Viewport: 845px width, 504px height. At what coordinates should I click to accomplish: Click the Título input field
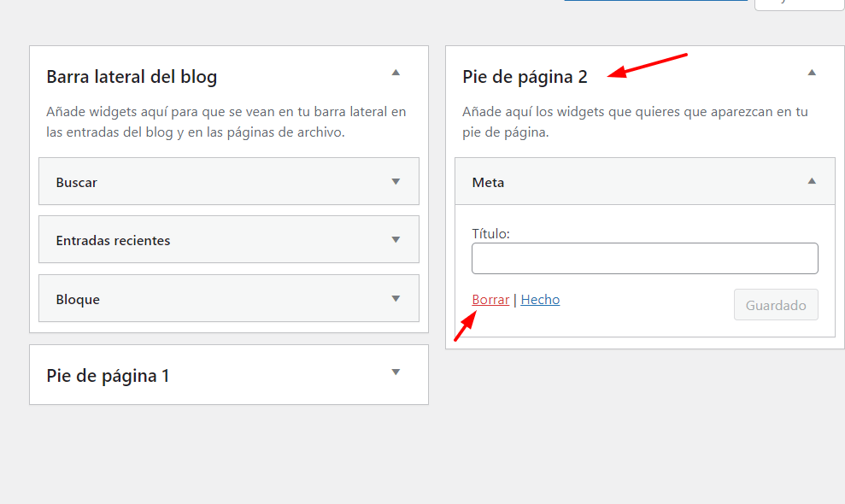[644, 258]
